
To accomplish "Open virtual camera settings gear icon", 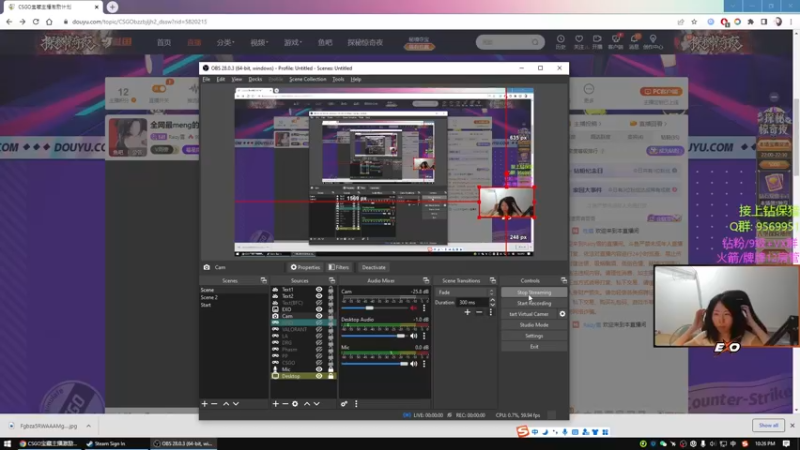I will pyautogui.click(x=562, y=314).
